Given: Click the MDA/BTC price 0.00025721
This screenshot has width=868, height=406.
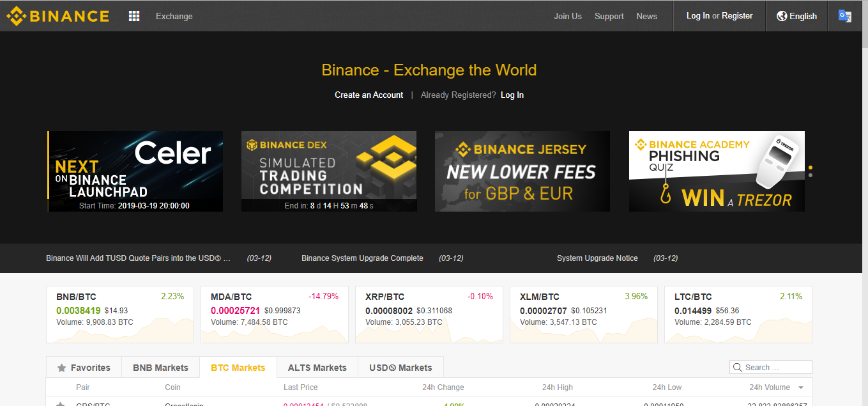Looking at the screenshot, I should [x=236, y=310].
